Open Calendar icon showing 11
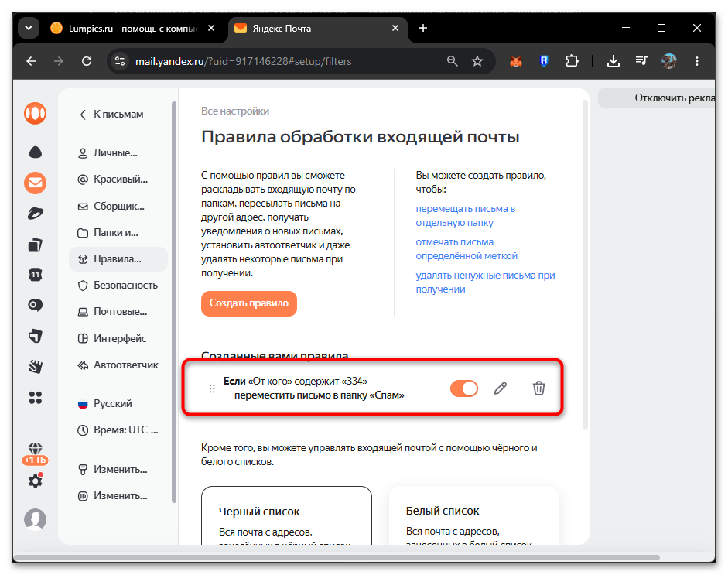 36,275
